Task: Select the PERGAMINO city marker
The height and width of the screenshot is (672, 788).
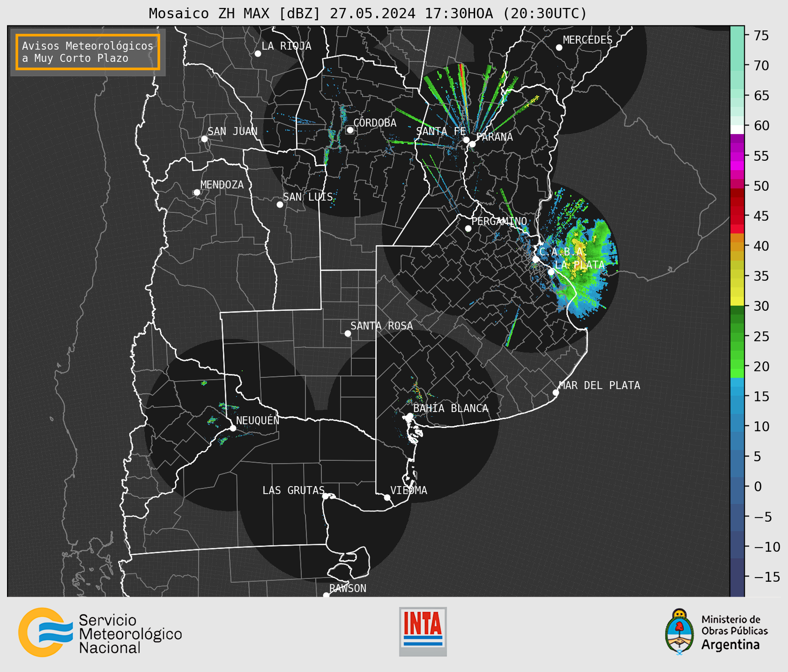Action: 468,229
